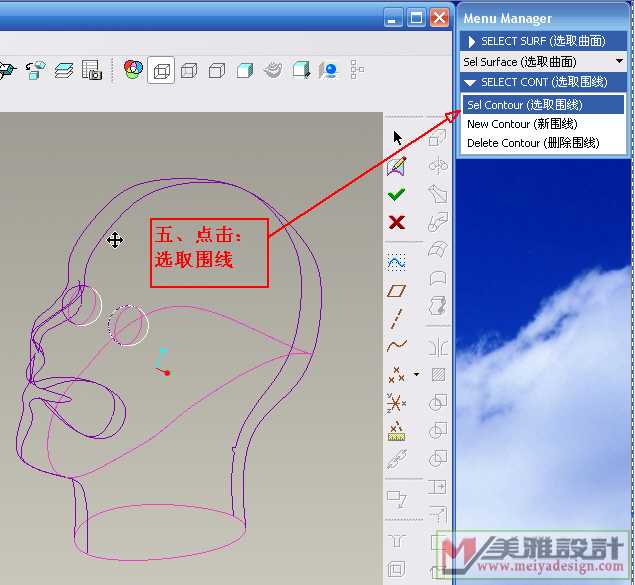Open the View Manager icon
The height and width of the screenshot is (585, 635).
pyautogui.click(x=92, y=70)
